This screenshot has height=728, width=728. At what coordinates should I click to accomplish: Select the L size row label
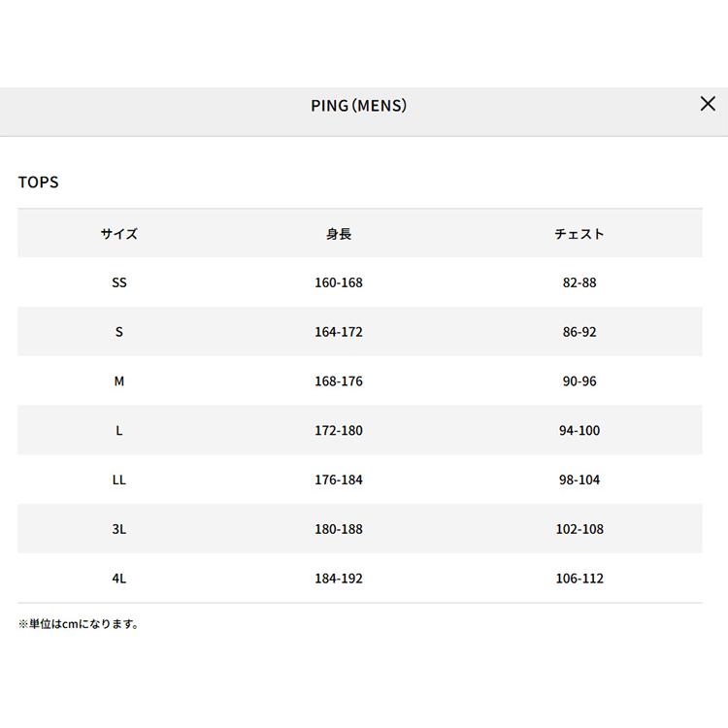click(118, 430)
